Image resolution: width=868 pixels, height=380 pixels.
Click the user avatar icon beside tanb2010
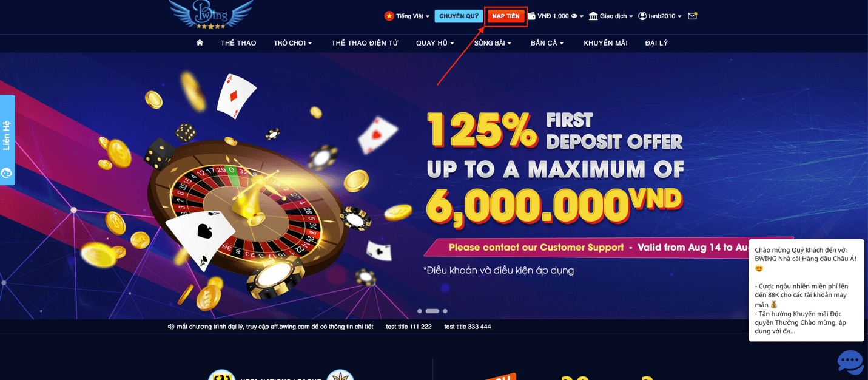(642, 16)
